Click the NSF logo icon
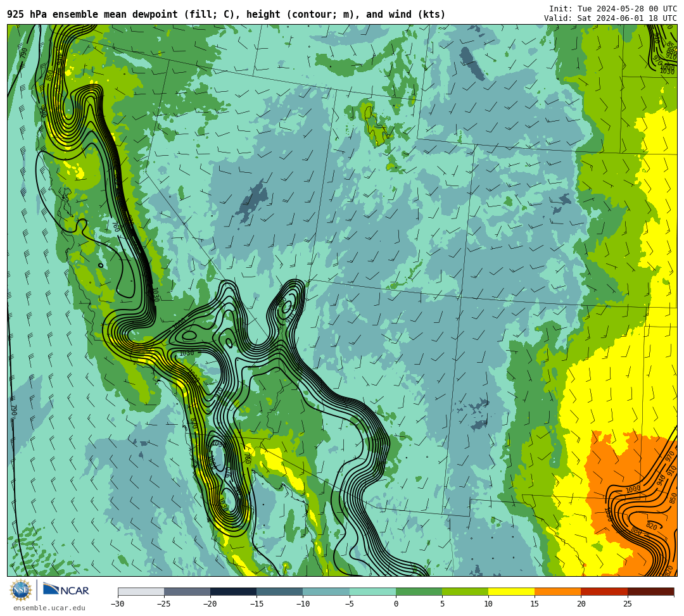 coord(20,590)
